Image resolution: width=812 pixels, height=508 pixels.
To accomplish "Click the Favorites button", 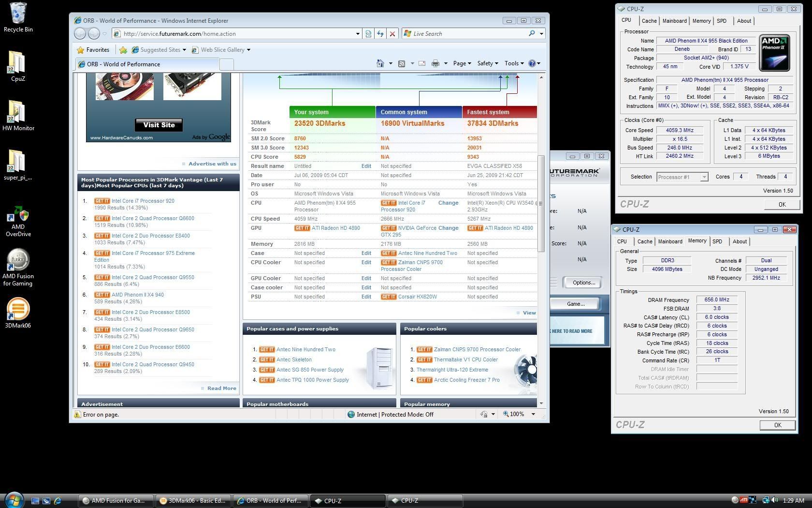I will click(93, 50).
